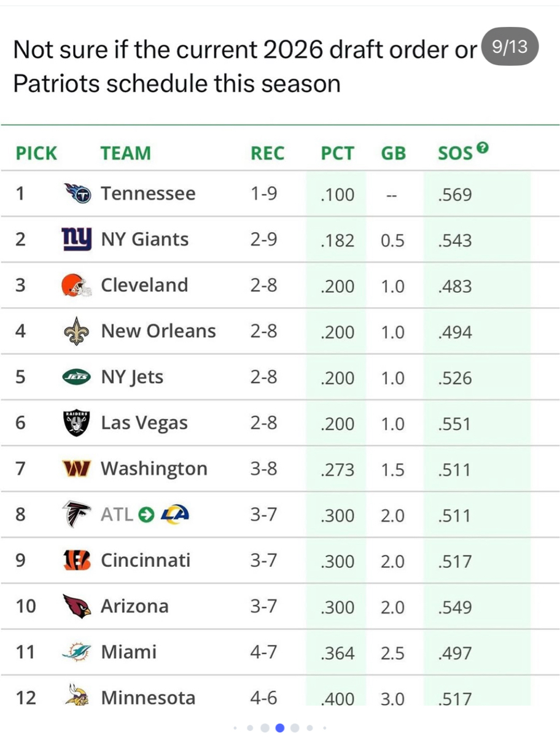Click the Rams logo next to ATL
This screenshot has height=737, width=560.
point(175,515)
